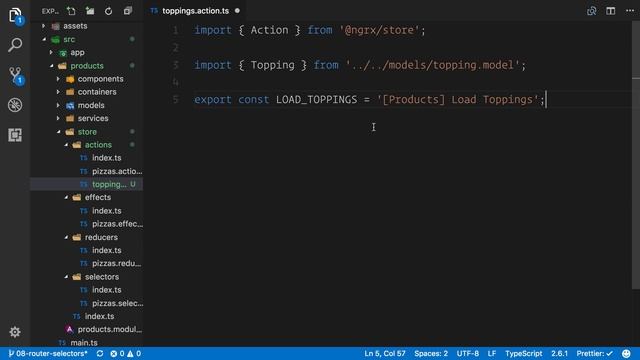Click the New File icon in Explorer
Viewport: 640px width, 360px height.
tap(71, 11)
